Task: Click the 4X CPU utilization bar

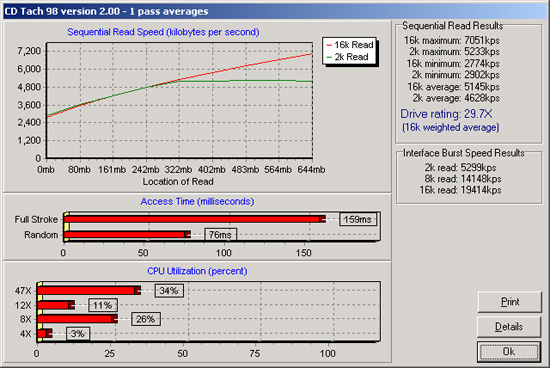Action: pos(45,333)
